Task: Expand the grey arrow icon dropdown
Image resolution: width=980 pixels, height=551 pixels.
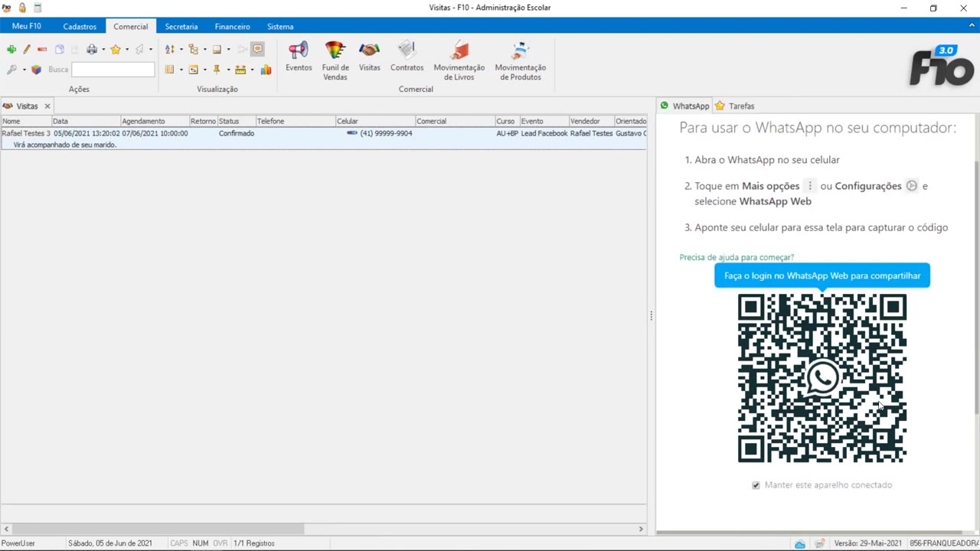Action: [151, 49]
